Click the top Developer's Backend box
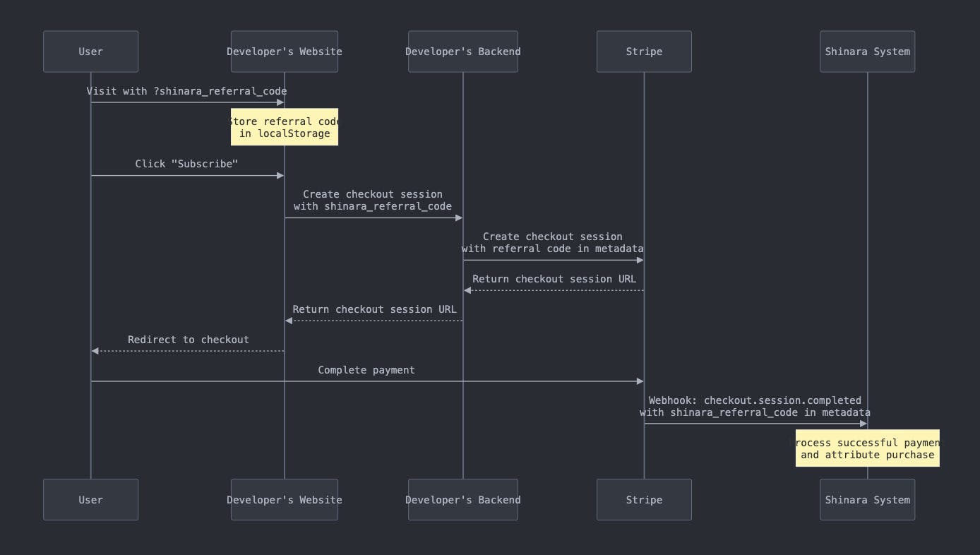 (x=463, y=52)
